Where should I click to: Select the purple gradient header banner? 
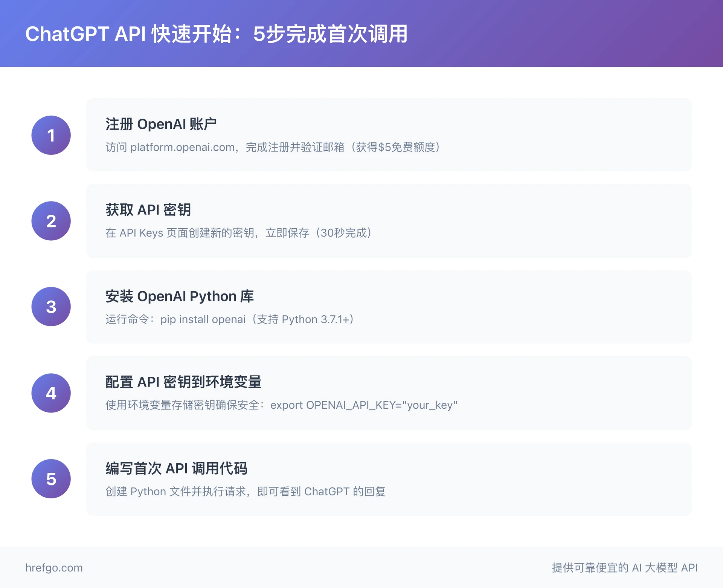pos(361,33)
